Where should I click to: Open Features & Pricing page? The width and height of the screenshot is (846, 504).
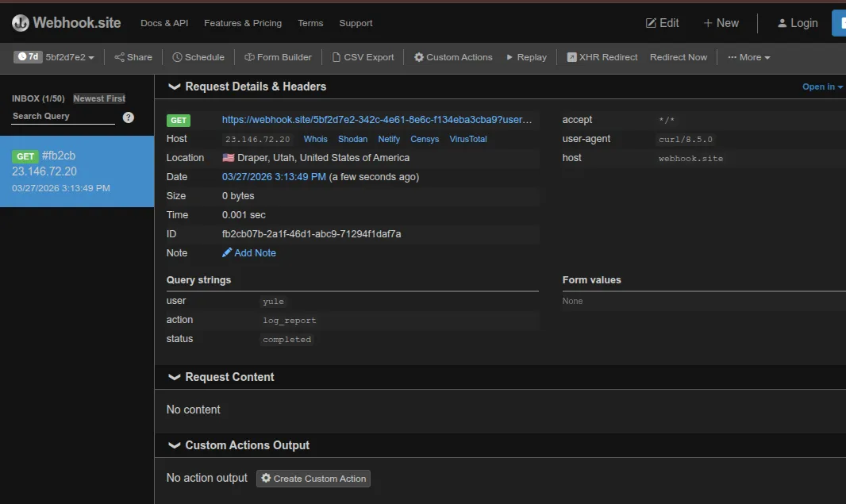[x=243, y=23]
